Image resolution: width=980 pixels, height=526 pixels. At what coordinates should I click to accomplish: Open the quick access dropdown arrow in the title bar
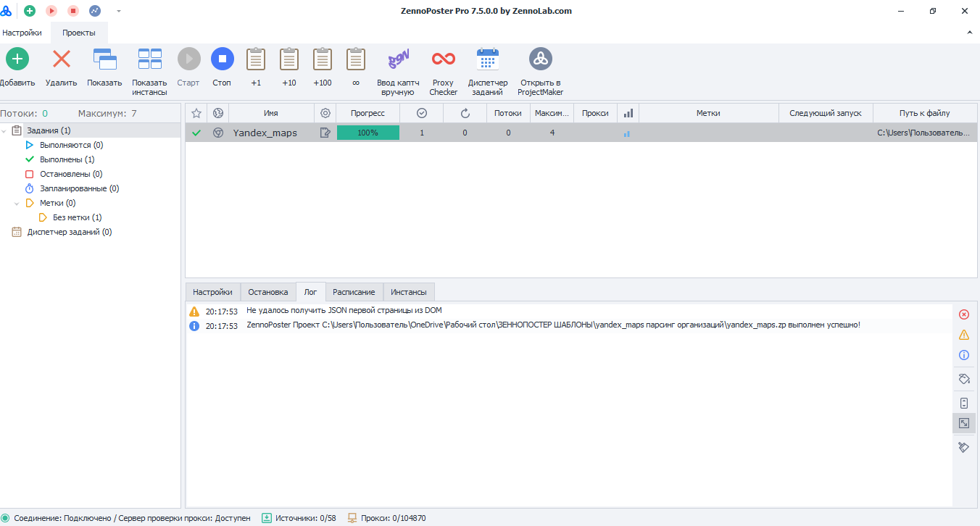pos(118,11)
